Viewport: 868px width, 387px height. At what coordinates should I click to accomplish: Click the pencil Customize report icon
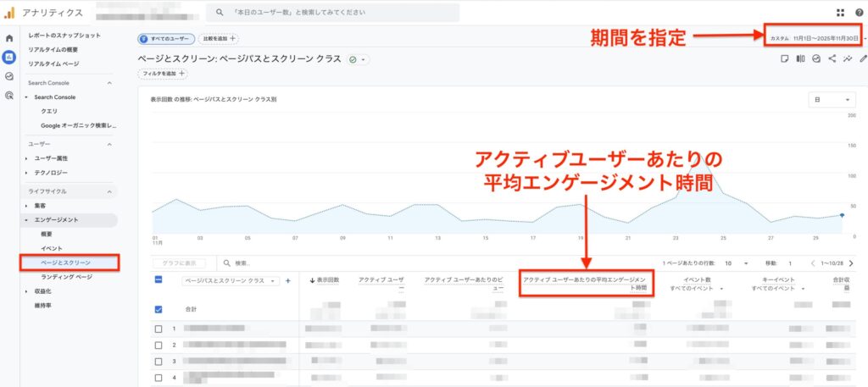(x=862, y=59)
